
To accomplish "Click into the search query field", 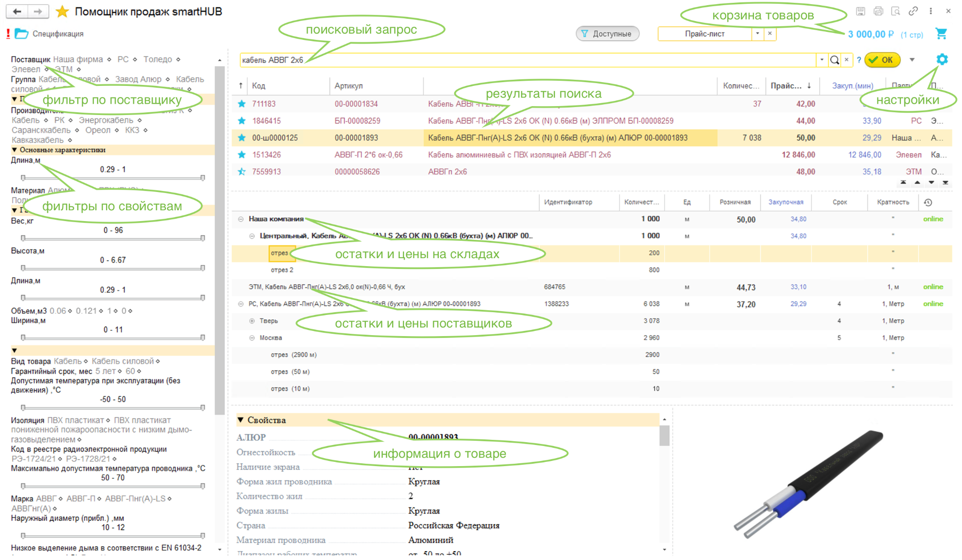I will pos(528,60).
